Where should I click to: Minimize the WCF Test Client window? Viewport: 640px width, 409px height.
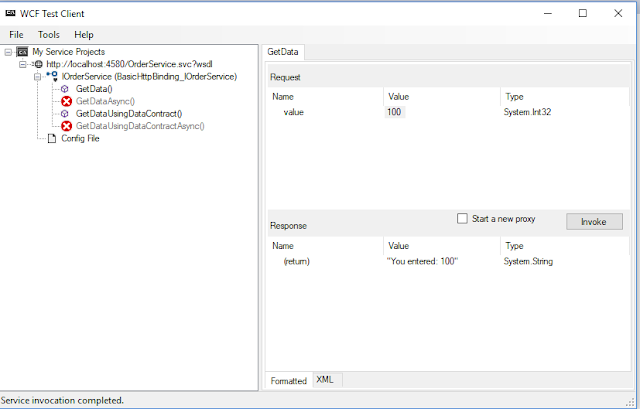click(548, 13)
